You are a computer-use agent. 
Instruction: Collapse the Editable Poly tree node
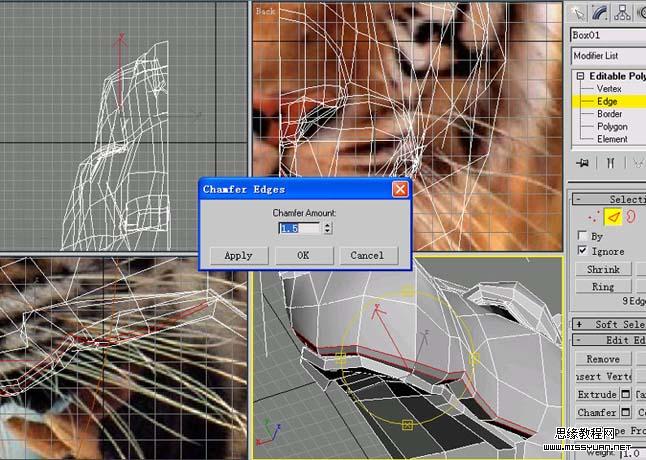click(580, 76)
